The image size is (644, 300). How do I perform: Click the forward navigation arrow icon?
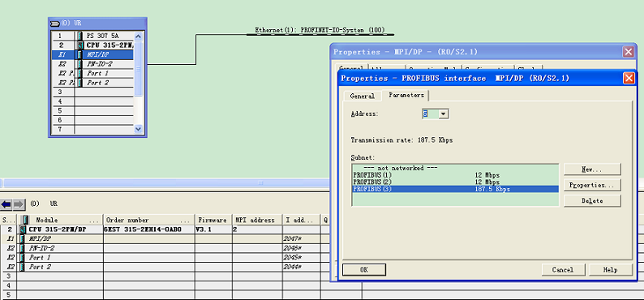tap(19, 204)
